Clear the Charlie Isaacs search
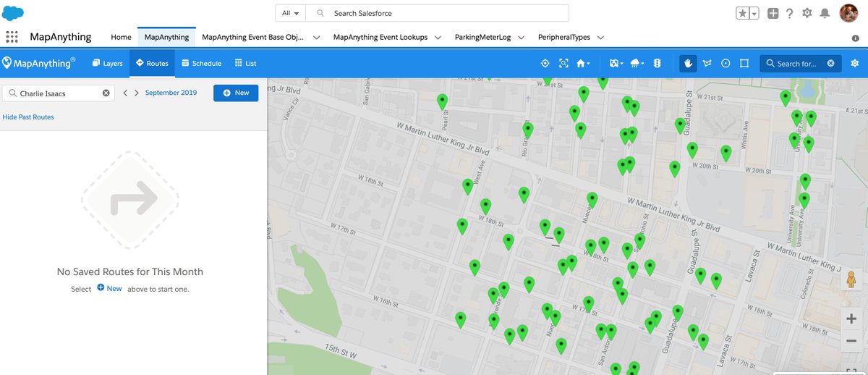 [106, 93]
